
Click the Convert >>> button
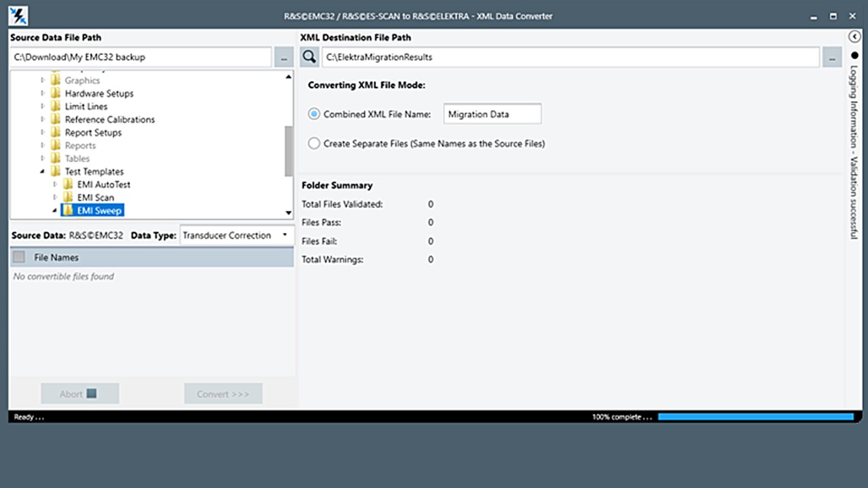(223, 394)
